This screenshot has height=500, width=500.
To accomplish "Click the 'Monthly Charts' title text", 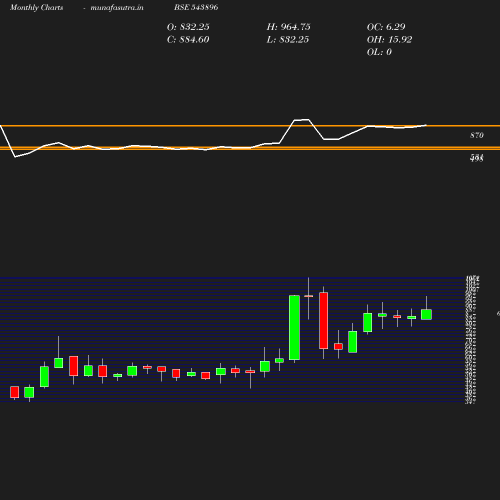I will (37, 7).
